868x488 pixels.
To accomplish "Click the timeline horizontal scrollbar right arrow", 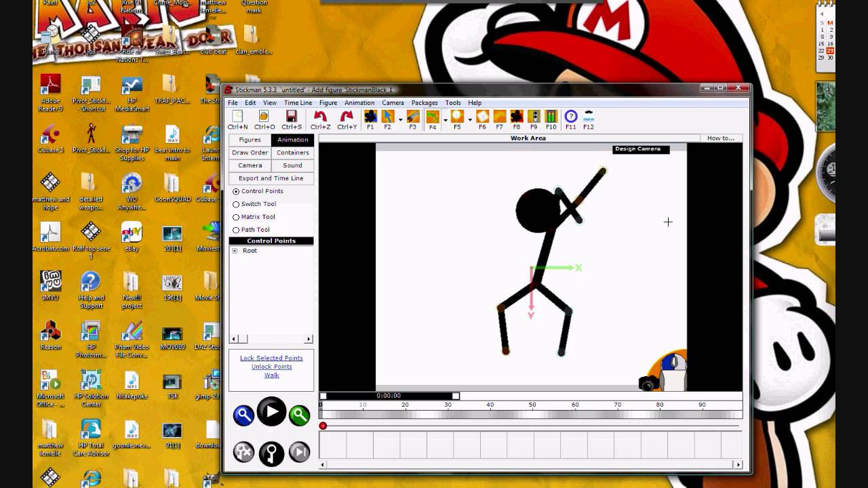I will coord(738,464).
